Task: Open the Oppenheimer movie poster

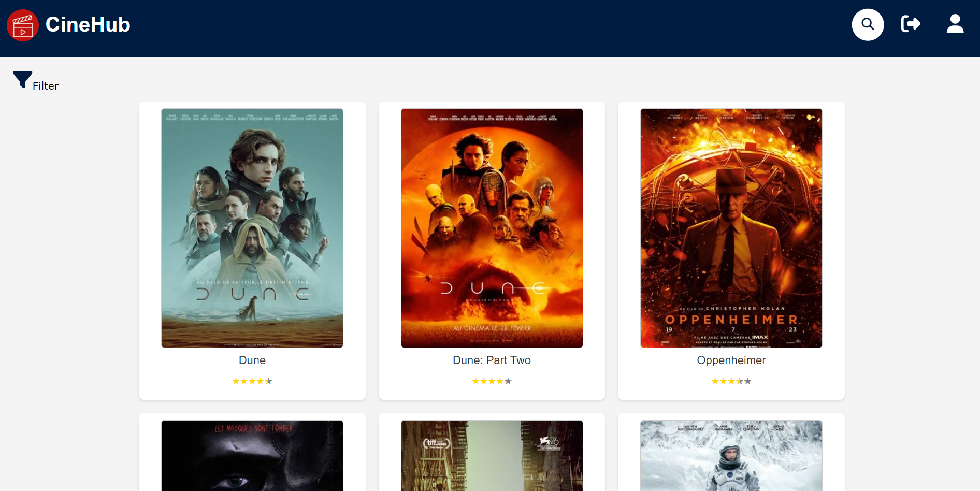Action: (x=731, y=228)
